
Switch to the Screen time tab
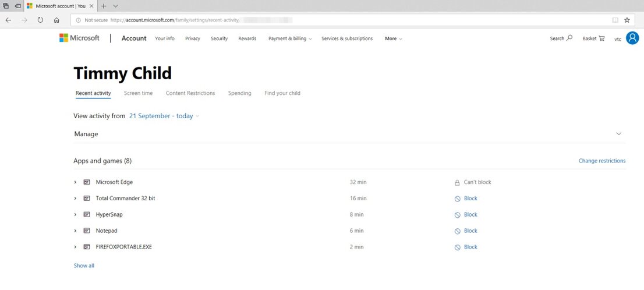point(138,93)
